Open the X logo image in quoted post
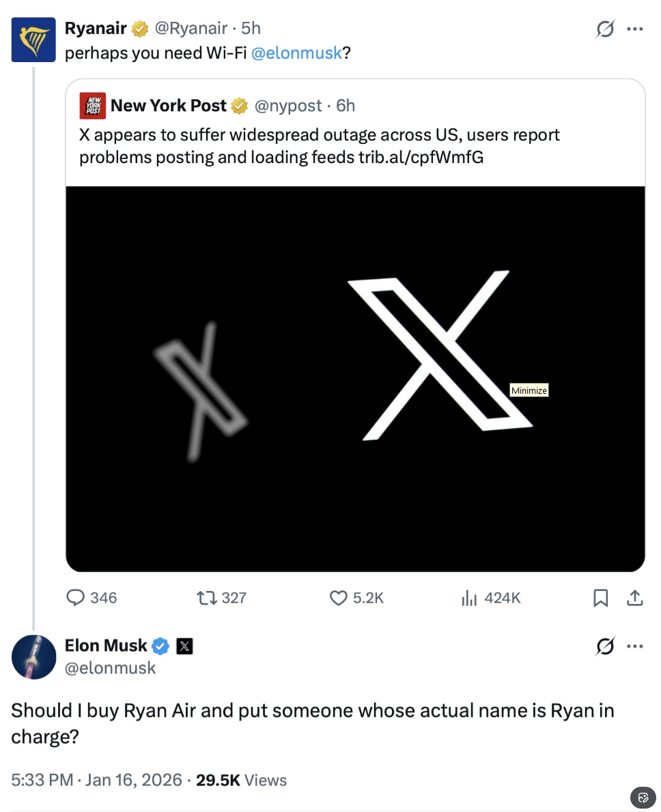Viewport: 661px width, 812px height. pos(355,379)
